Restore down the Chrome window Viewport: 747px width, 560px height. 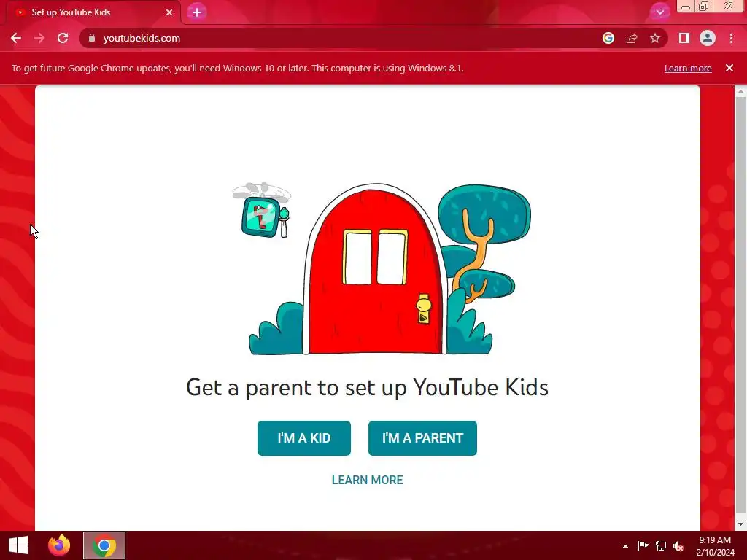click(704, 7)
